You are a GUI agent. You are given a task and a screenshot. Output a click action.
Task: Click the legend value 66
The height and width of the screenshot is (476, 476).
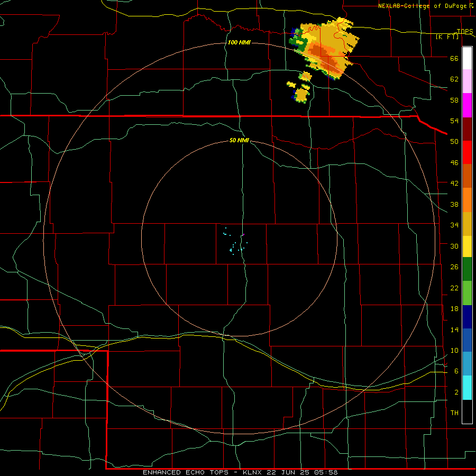point(454,58)
